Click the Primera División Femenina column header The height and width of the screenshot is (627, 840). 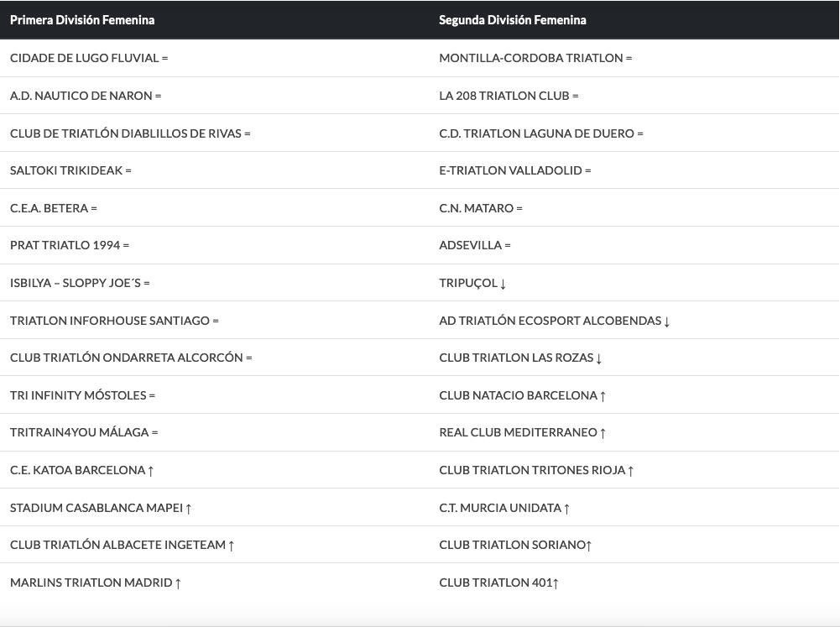pyautogui.click(x=82, y=20)
